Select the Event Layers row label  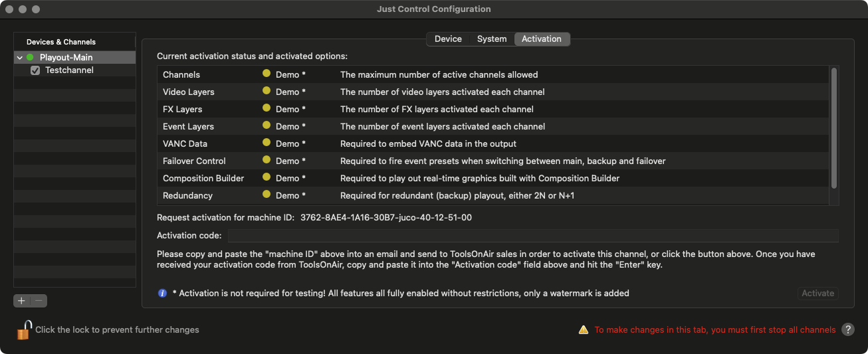pos(188,127)
